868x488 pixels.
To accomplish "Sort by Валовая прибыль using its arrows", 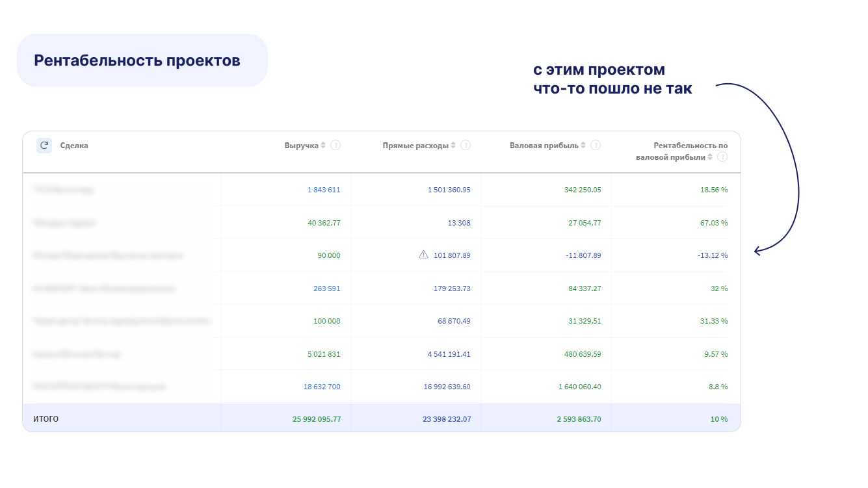I will tap(584, 146).
